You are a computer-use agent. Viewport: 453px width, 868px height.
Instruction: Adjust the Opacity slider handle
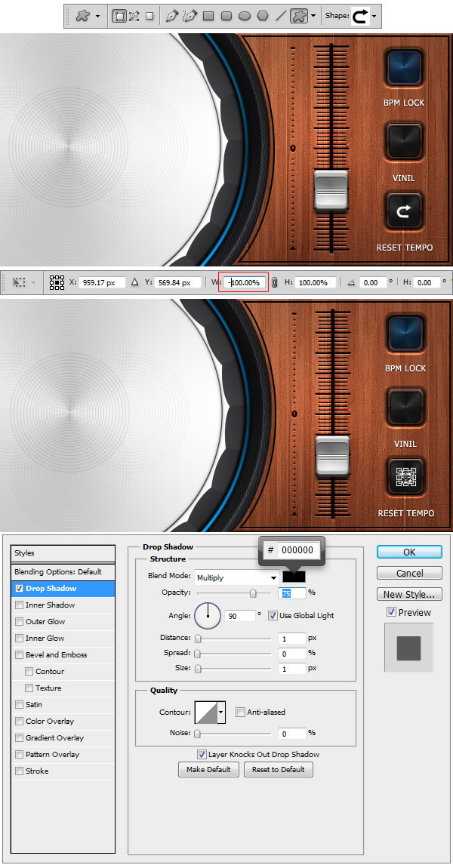coord(253,593)
